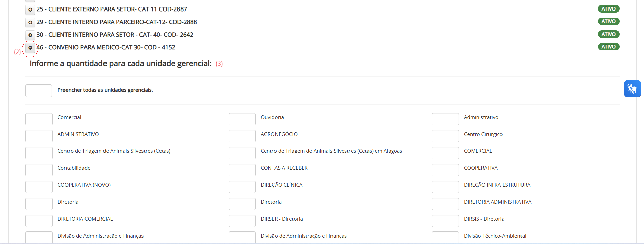Collapse item 46 Convenio para Medico
Viewport: 644px width, 244px height.
click(x=30, y=48)
